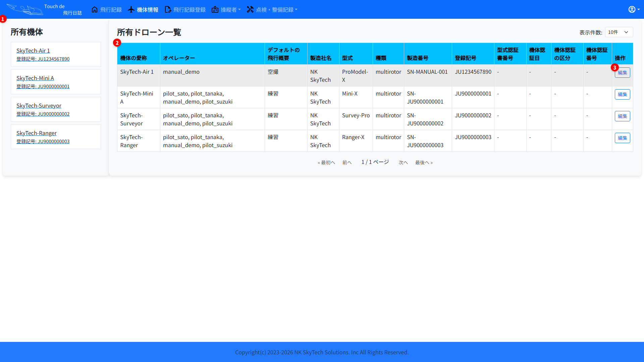This screenshot has width=644, height=362.
Task: Open the 飛行記録登録 menu item
Action: [189, 10]
